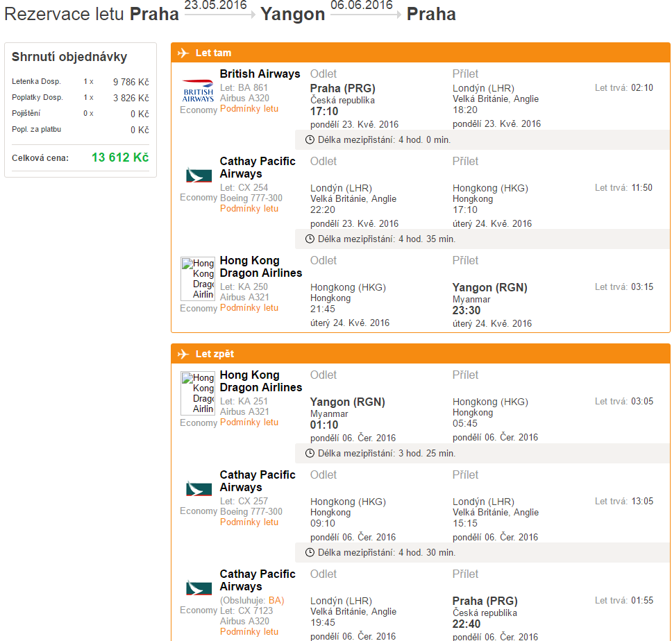Click flight duration 02:10
Viewport: 672px width, 641px height.
tap(642, 88)
